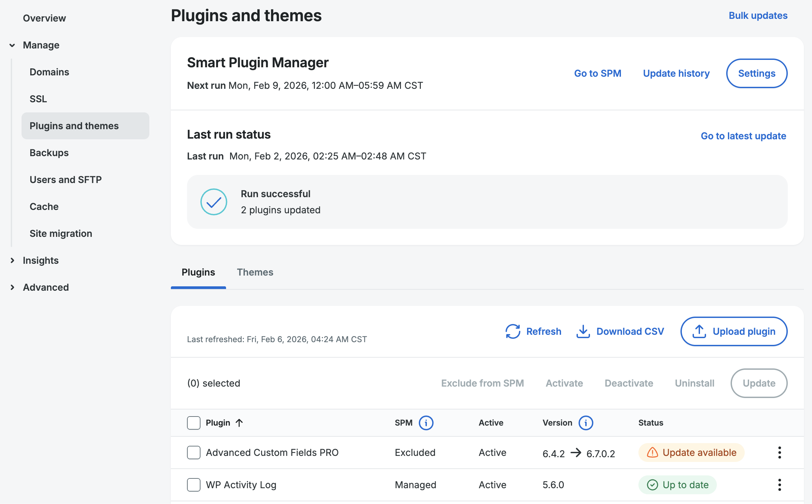The image size is (812, 504).
Task: Sort by Plugin column arrow
Action: [x=239, y=423]
